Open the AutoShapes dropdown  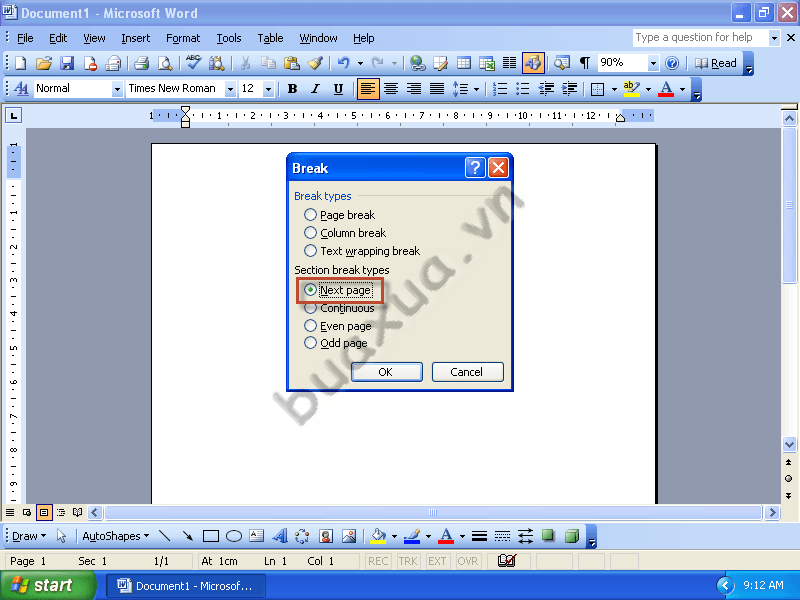116,536
